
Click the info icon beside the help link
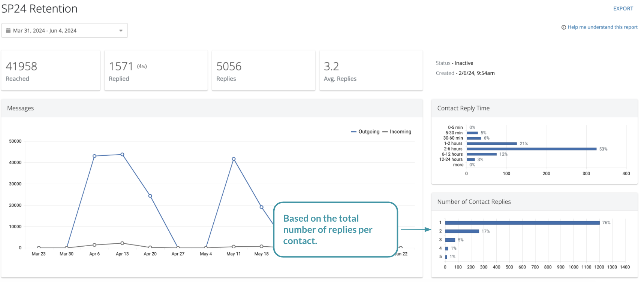[x=563, y=27]
